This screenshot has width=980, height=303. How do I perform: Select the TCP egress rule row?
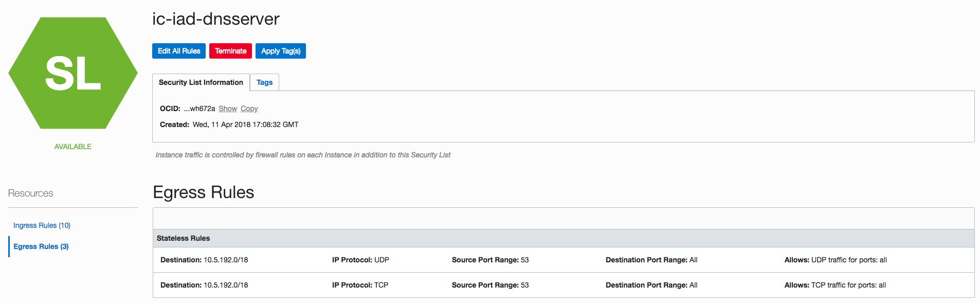pos(563,285)
